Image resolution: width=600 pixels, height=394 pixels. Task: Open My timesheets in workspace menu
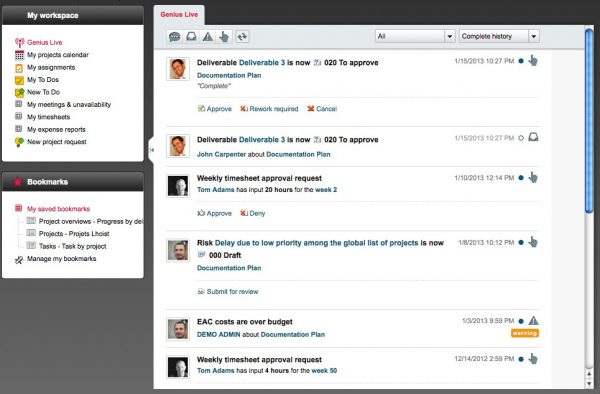48,117
